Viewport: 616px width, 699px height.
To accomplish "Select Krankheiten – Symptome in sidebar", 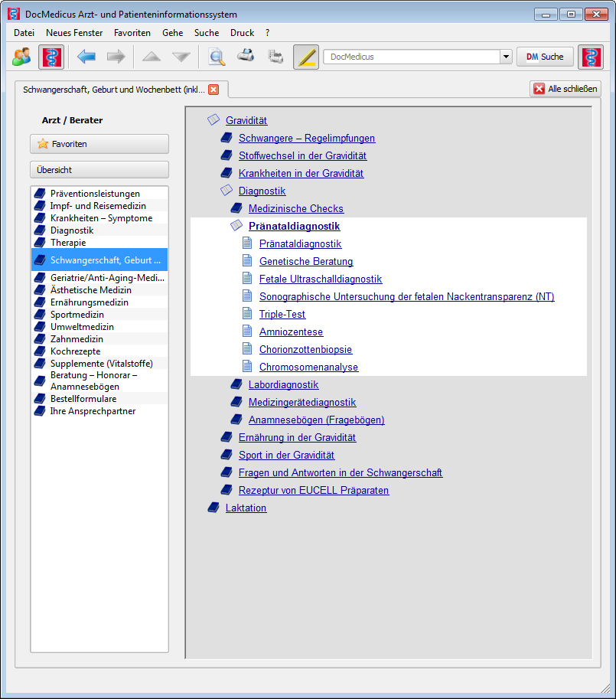I will [99, 218].
